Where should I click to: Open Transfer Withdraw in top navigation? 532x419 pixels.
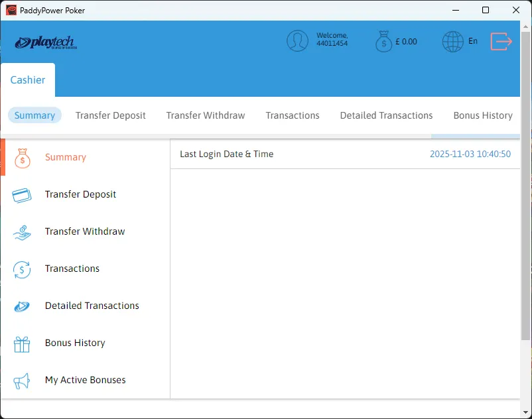(x=206, y=115)
